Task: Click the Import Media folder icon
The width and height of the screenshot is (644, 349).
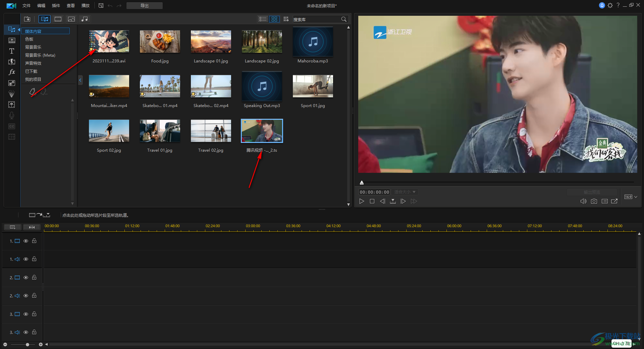Action: coord(27,19)
